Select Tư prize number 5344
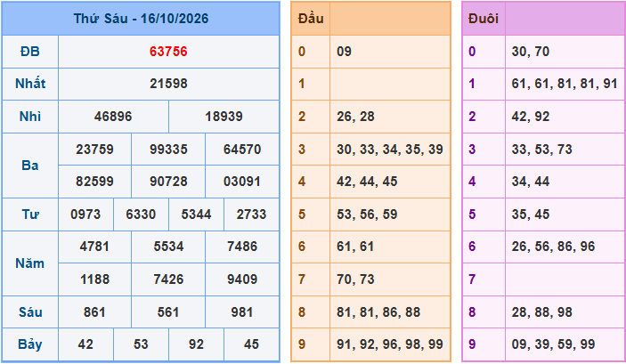The image size is (626, 364). (196, 214)
